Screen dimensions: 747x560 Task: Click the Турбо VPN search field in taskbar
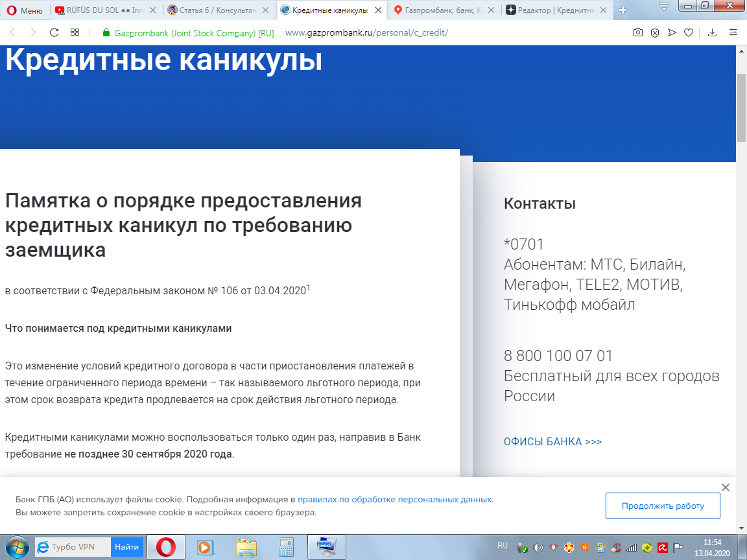point(73,547)
